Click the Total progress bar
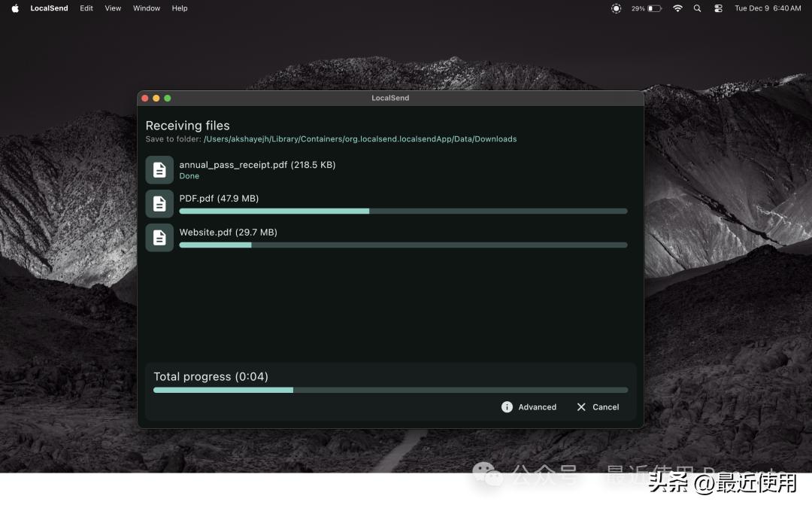This screenshot has width=812, height=508. pos(390,390)
